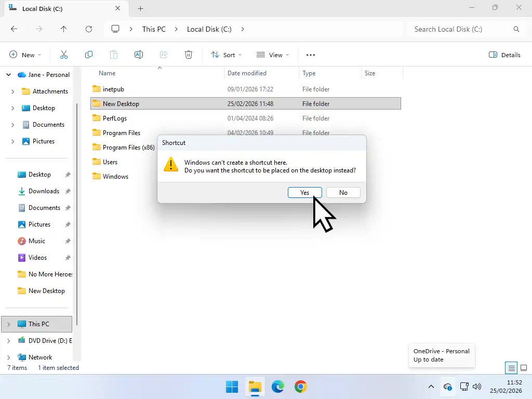Click the Copy icon
Image resolution: width=532 pixels, height=399 pixels.
89,55
